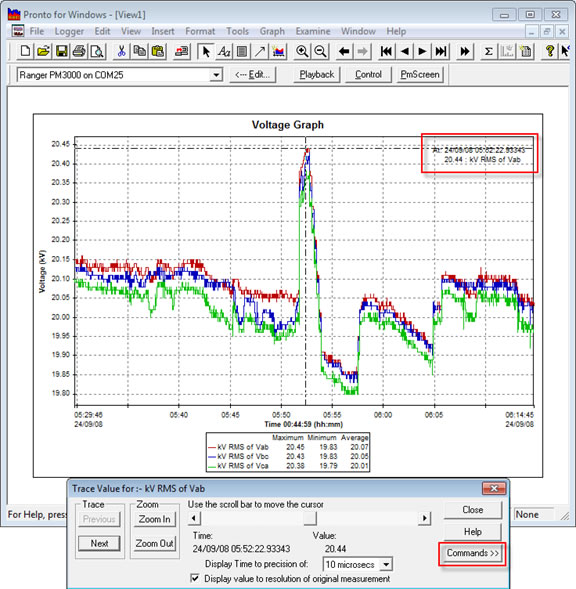Viewport: 576px width, 589px height.
Task: Click the kV RMS of Vca legend entry
Action: tap(238, 466)
